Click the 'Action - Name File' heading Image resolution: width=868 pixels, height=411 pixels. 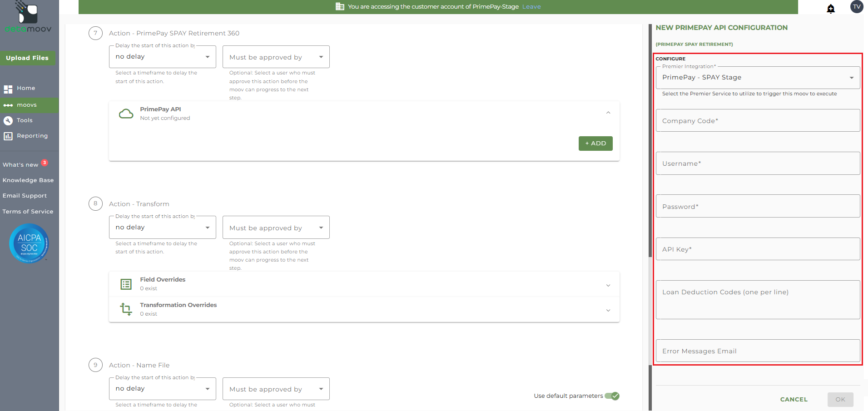pyautogui.click(x=139, y=365)
